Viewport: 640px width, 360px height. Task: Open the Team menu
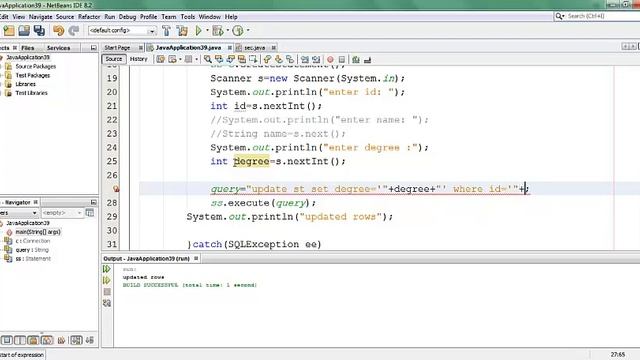click(x=169, y=17)
